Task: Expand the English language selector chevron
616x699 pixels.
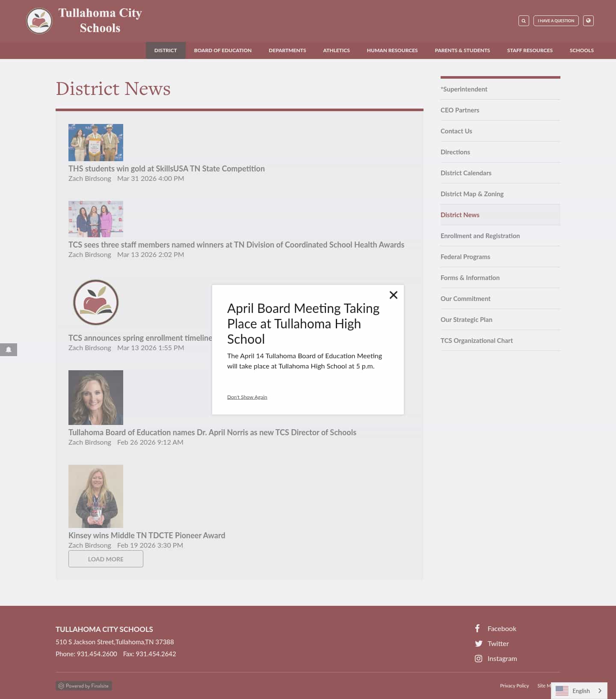Action: [600, 690]
